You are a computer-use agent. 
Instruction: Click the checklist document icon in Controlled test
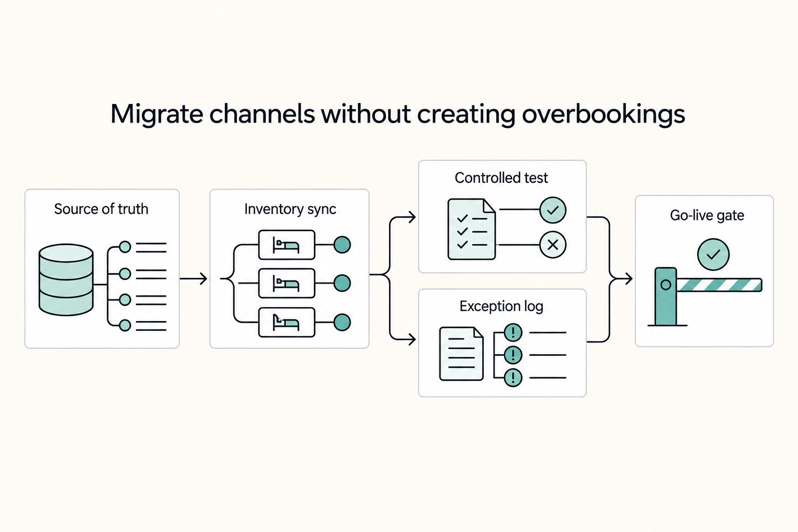tap(472, 229)
